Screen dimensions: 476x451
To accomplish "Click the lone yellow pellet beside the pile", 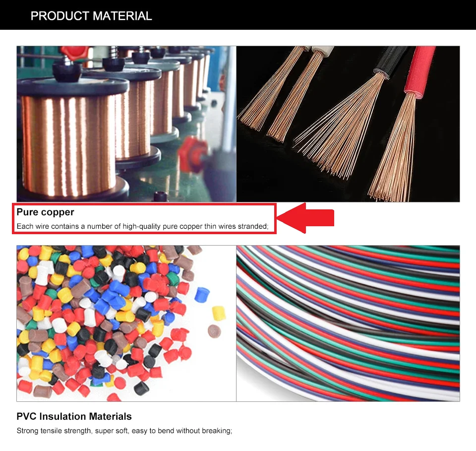I will (219, 314).
